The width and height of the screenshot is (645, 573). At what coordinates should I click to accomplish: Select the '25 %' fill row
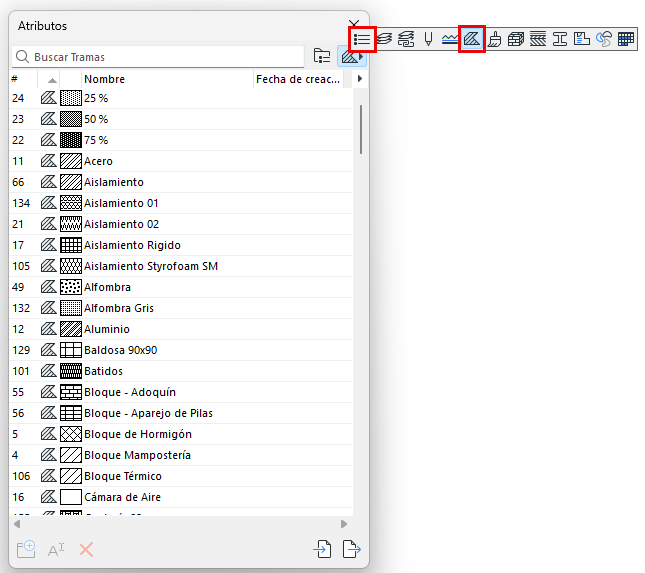point(181,98)
